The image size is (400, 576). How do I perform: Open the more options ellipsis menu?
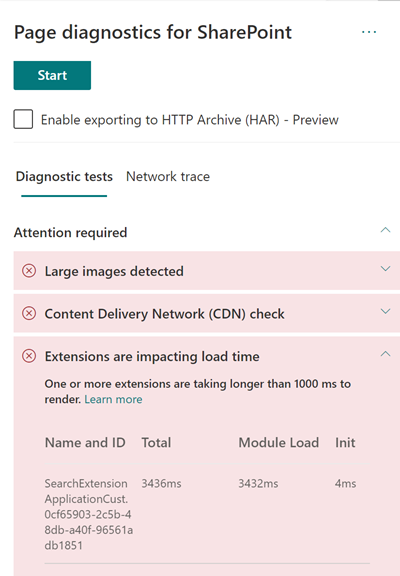tap(369, 32)
